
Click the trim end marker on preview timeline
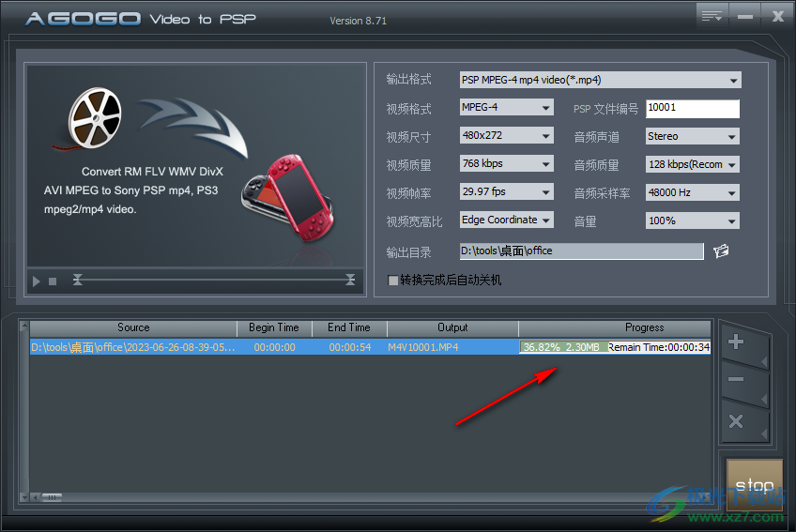[350, 280]
